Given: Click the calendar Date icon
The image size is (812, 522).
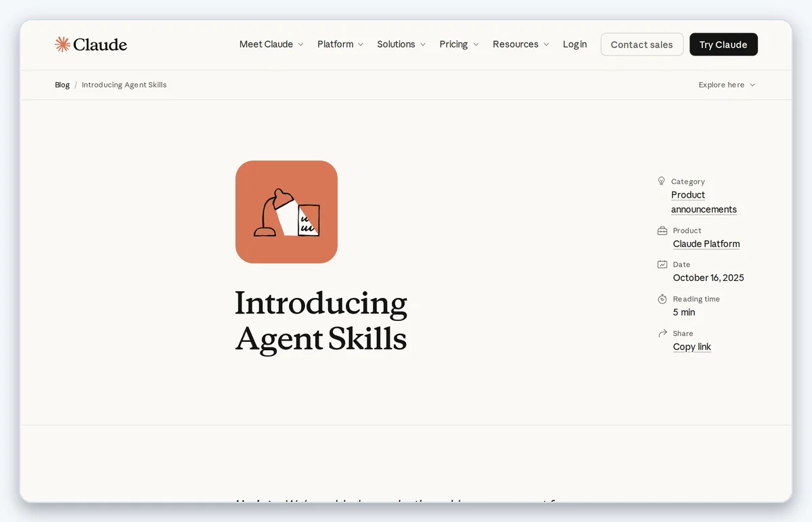Looking at the screenshot, I should click(662, 265).
